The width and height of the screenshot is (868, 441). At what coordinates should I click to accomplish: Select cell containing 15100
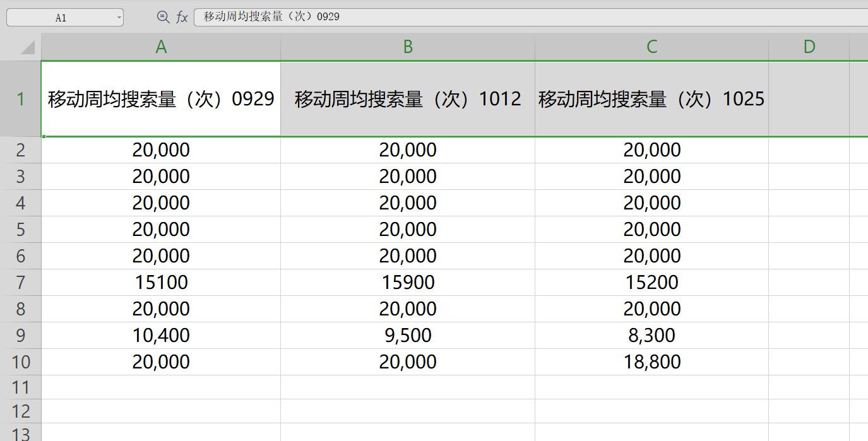click(161, 282)
